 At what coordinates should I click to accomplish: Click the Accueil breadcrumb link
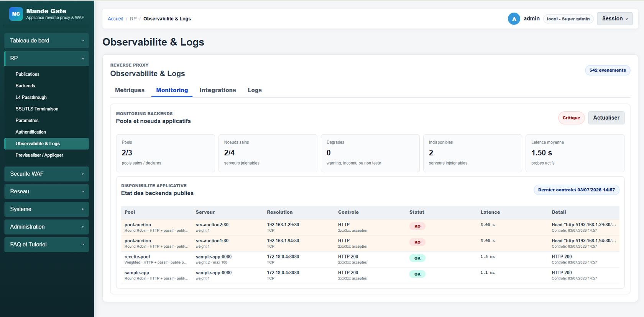pos(115,19)
